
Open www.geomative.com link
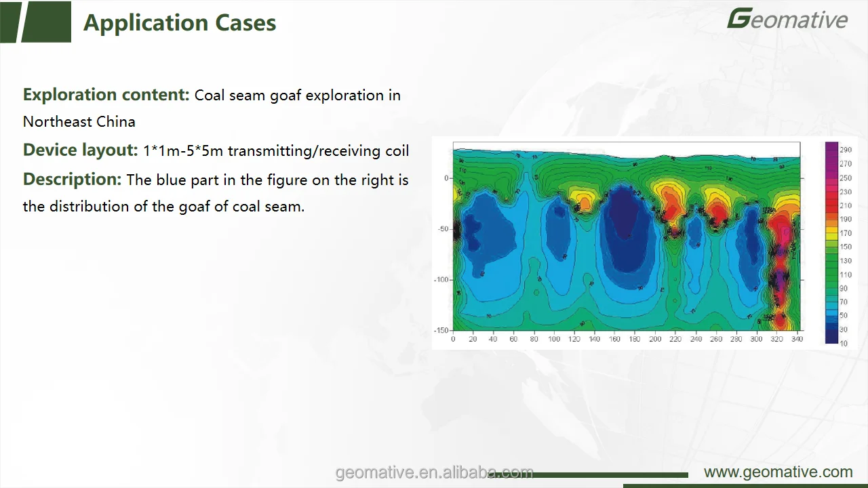[x=778, y=472]
